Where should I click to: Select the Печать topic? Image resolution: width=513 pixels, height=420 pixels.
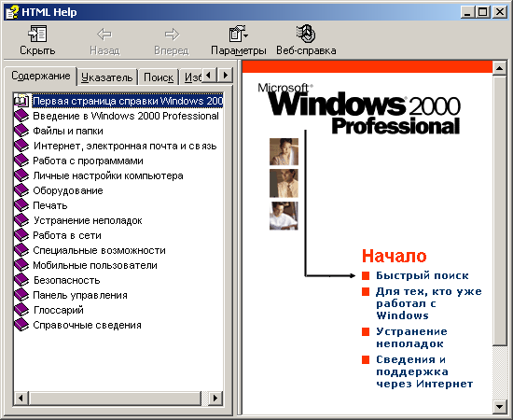50,205
